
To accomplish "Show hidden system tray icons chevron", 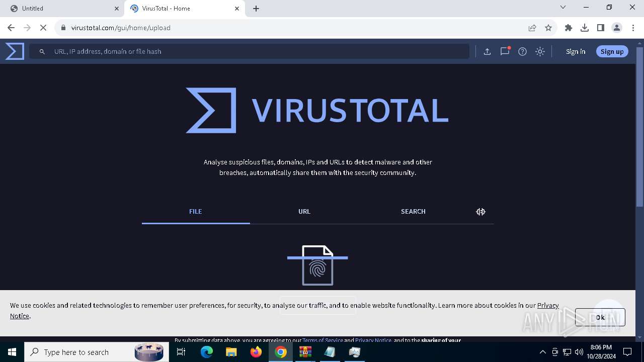I will tap(542, 352).
